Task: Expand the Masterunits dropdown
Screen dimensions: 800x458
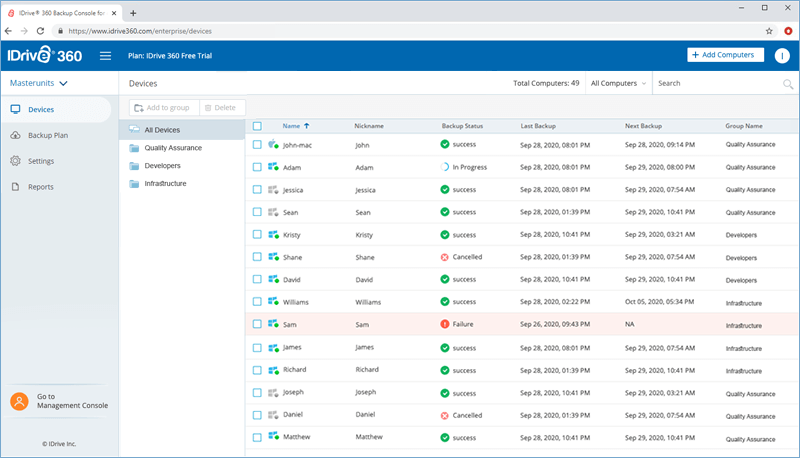Action: tap(39, 83)
